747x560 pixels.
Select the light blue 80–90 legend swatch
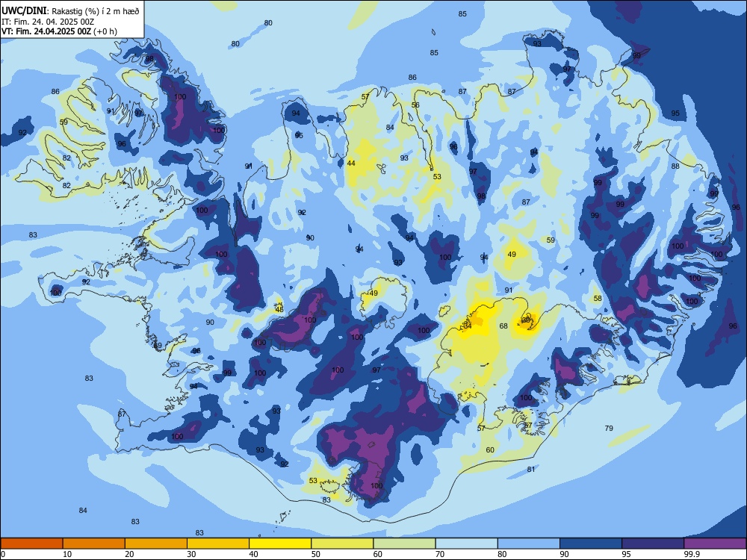pyautogui.click(x=529, y=544)
